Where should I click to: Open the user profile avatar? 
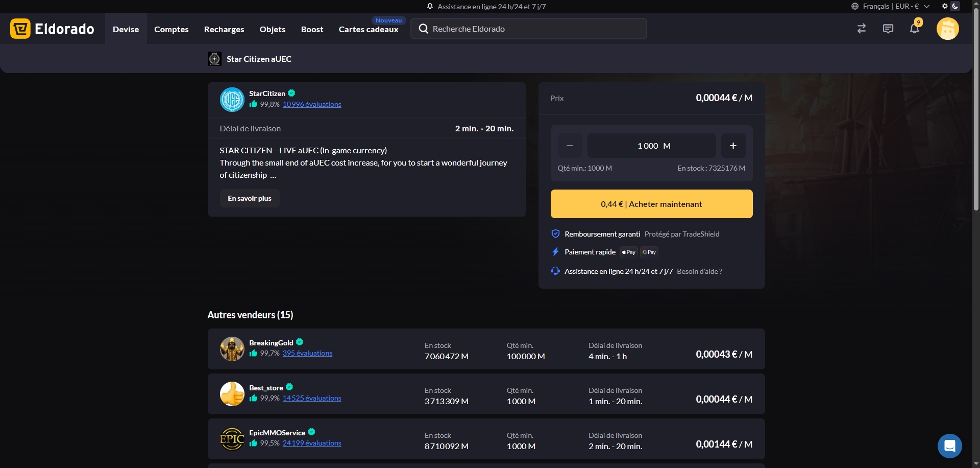[x=947, y=29]
